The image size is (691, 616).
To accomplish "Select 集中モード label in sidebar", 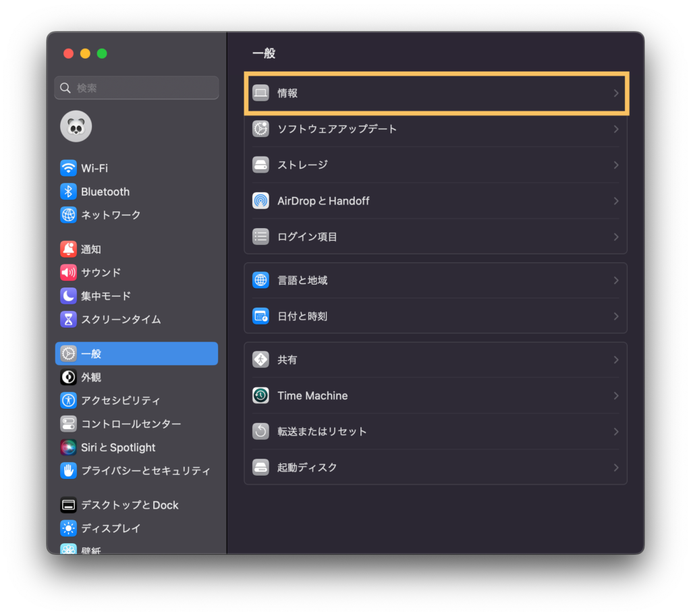I will tap(106, 296).
